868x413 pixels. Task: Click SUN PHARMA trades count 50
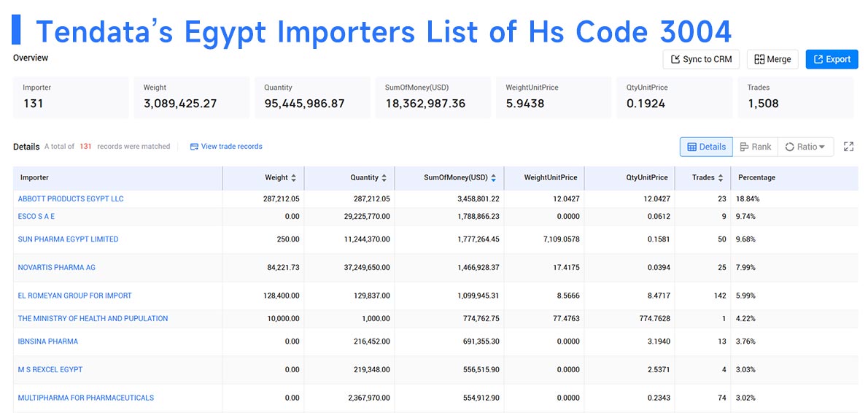pos(722,239)
